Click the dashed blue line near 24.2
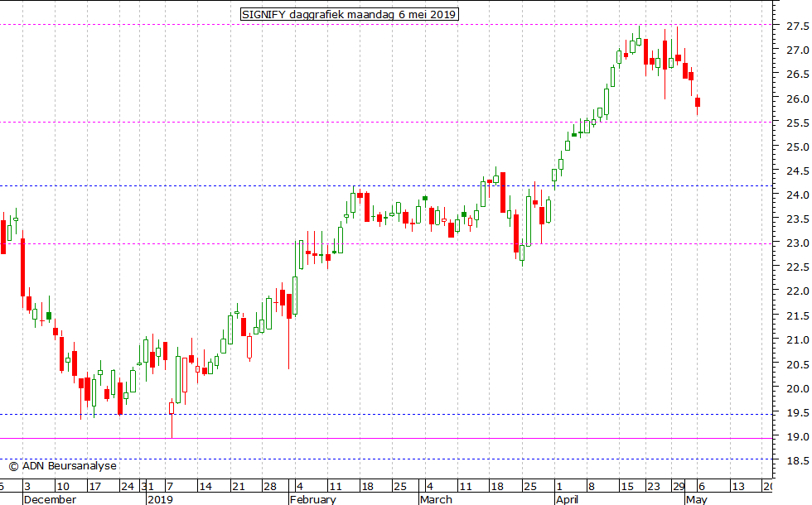The width and height of the screenshot is (812, 505). click(x=386, y=185)
